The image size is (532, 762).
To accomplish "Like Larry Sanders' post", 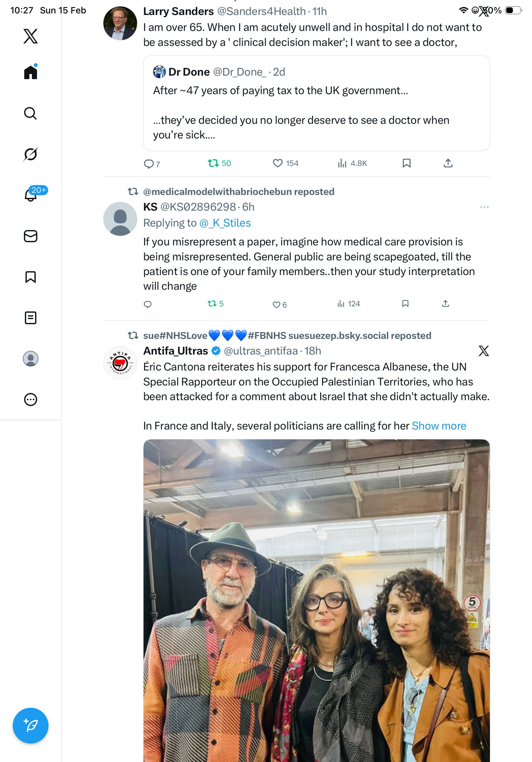I will (277, 163).
